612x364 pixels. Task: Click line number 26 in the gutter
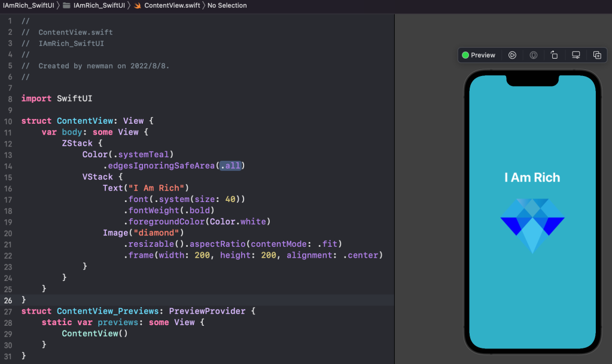pos(7,300)
